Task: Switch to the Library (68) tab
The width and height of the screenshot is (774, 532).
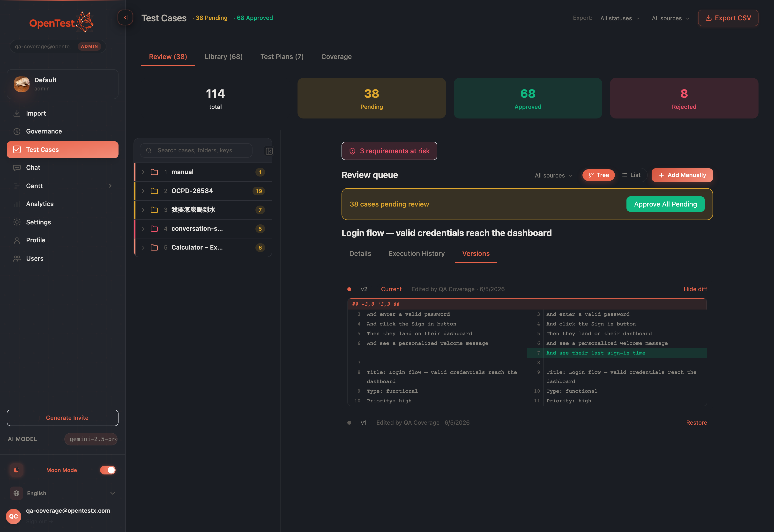Action: click(224, 57)
